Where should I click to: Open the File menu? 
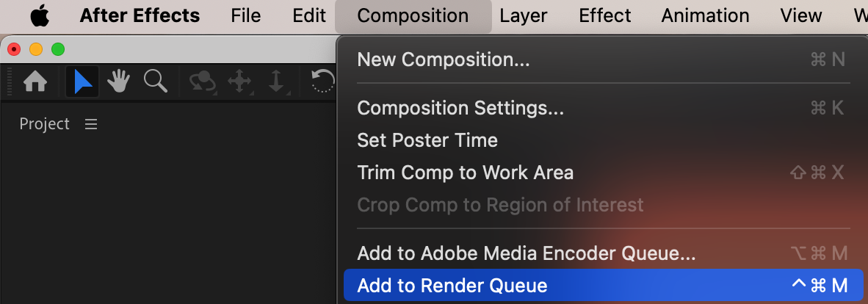[x=245, y=15]
